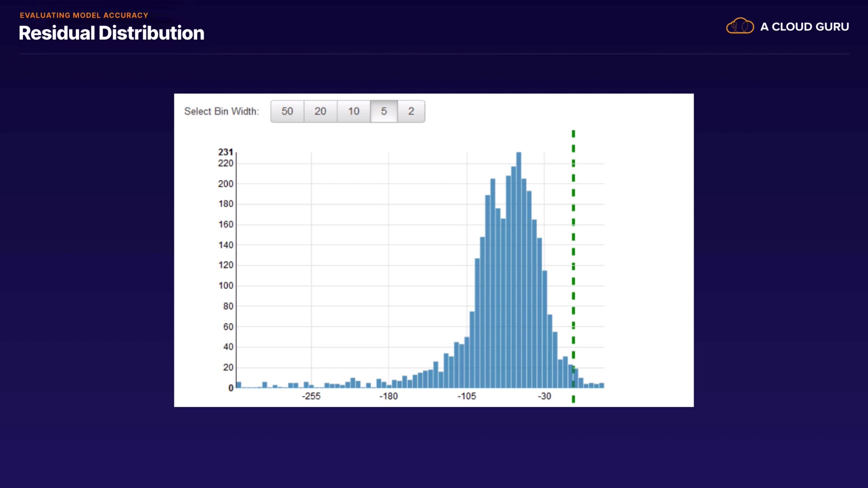
Task: Click the -30 x-axis label
Action: pyautogui.click(x=544, y=396)
